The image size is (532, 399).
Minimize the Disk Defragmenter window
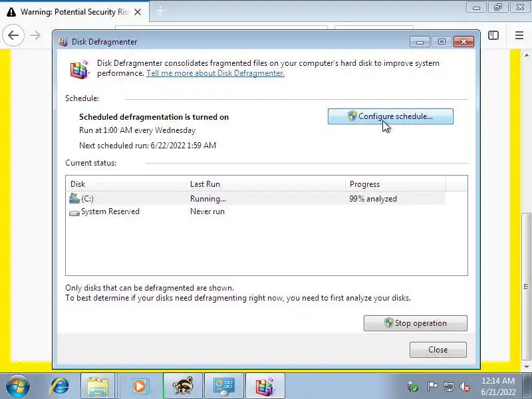420,42
